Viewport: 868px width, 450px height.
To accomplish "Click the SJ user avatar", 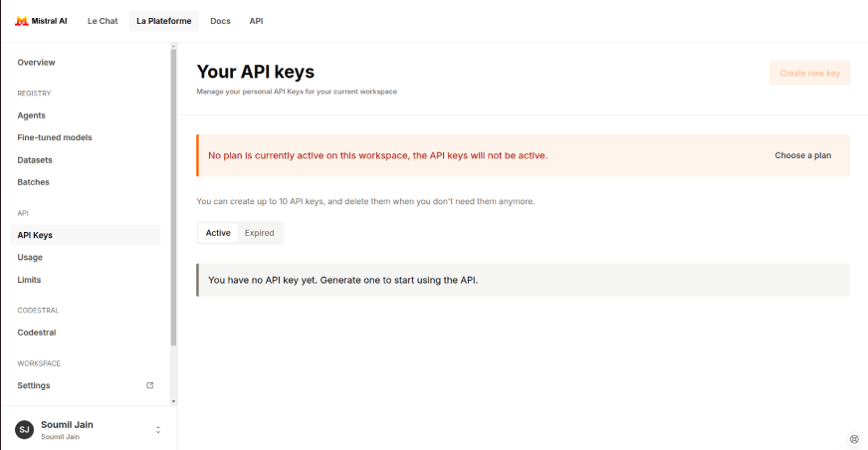I will tap(24, 429).
